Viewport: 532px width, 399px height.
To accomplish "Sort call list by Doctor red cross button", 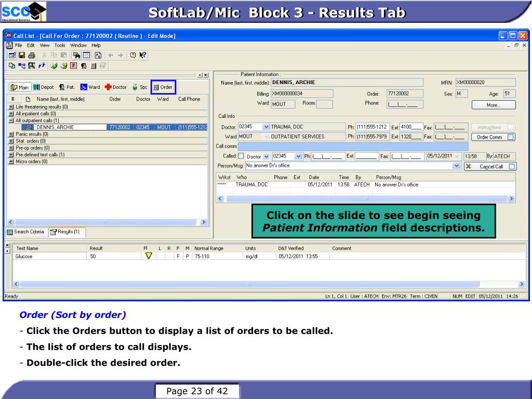I will click(116, 87).
